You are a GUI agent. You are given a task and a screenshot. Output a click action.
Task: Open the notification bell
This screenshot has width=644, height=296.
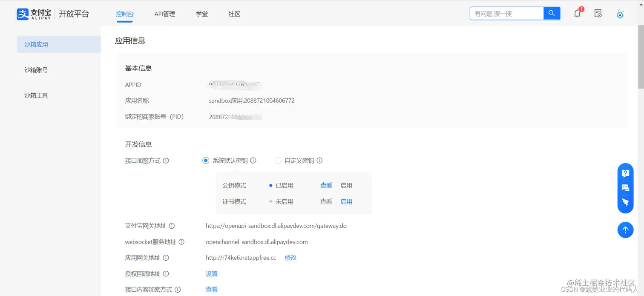[578, 14]
